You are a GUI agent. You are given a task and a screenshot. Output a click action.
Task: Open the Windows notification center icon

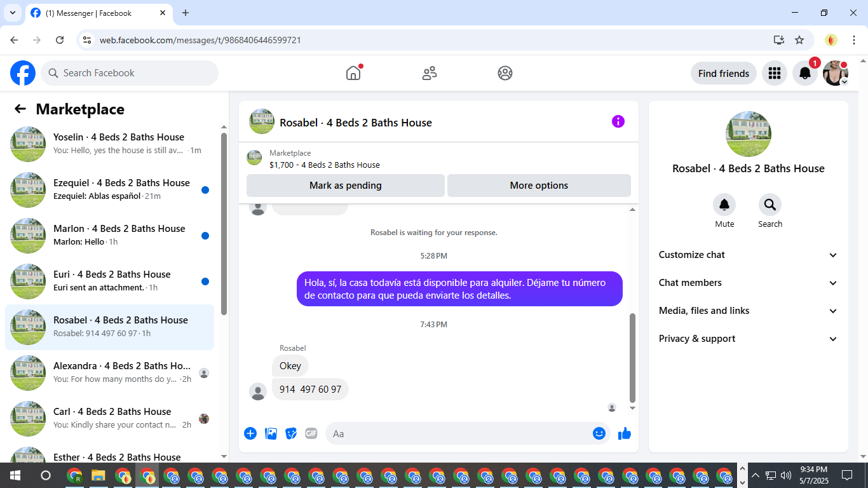[847, 475]
